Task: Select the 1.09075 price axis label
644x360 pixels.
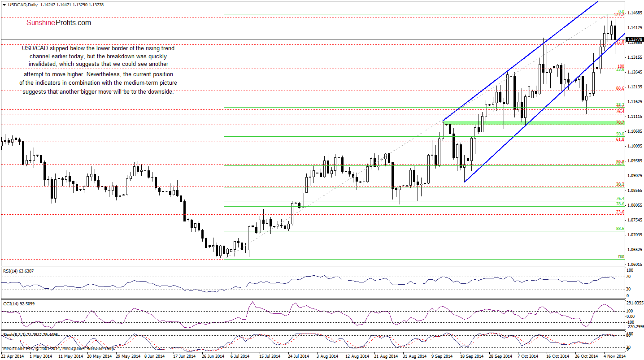Action: [x=635, y=176]
